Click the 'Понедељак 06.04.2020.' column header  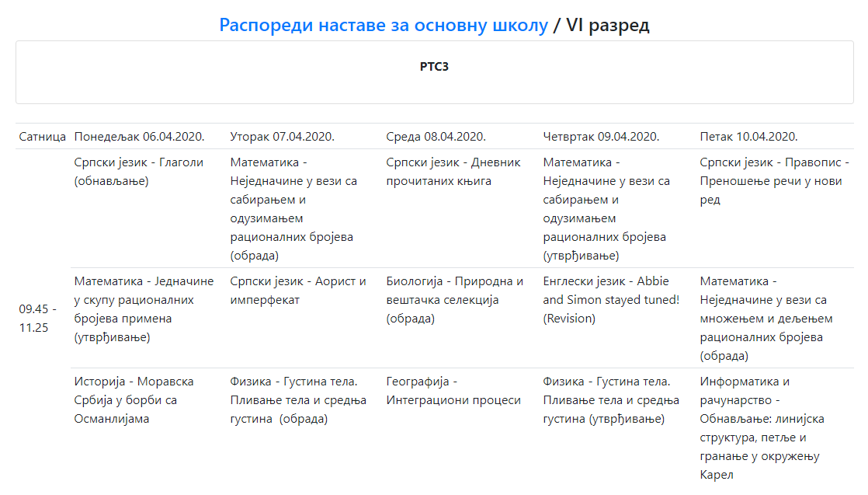point(139,137)
